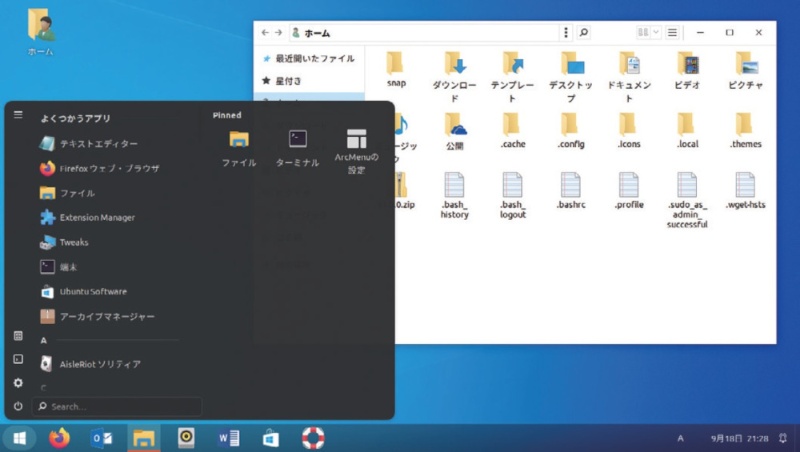The height and width of the screenshot is (452, 800).
Task: Click the power button in ArcMenu
Action: (18, 406)
